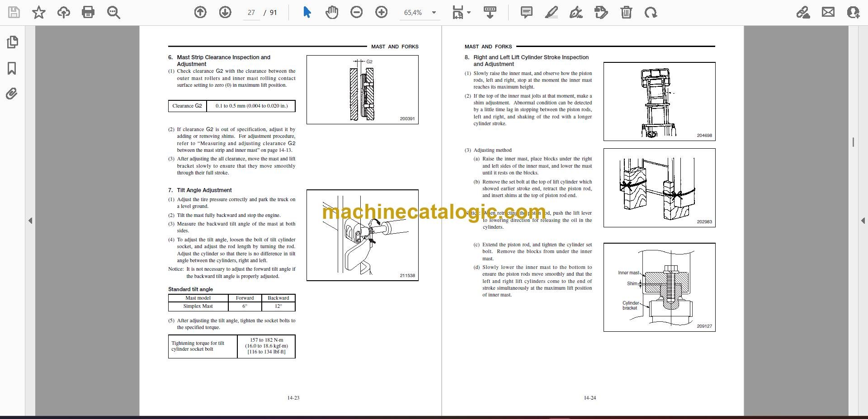The width and height of the screenshot is (868, 419).
Task: Print the document
Action: [x=88, y=12]
